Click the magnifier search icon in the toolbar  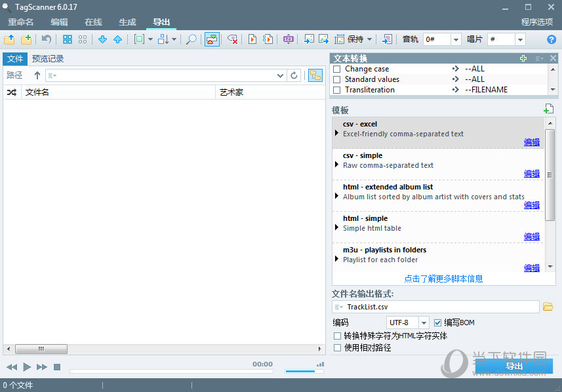[191, 39]
